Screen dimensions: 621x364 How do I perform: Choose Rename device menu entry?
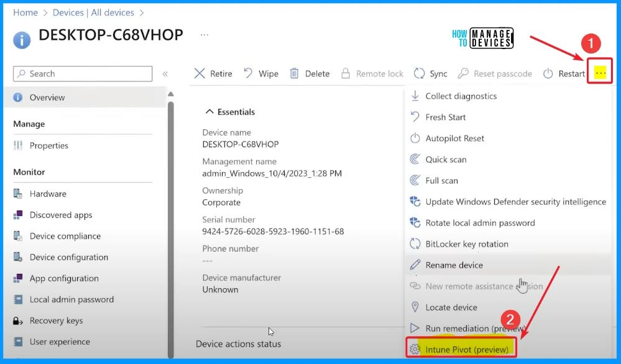click(454, 265)
